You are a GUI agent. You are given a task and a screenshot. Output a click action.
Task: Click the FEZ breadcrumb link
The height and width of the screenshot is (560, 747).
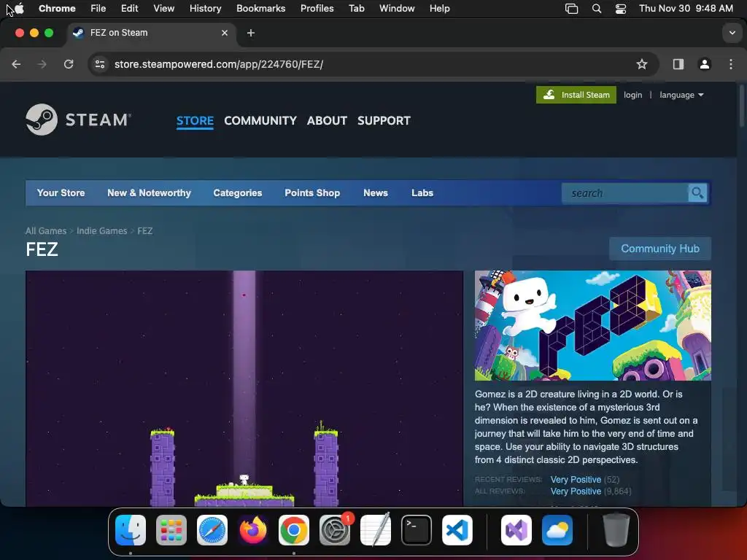coord(145,231)
